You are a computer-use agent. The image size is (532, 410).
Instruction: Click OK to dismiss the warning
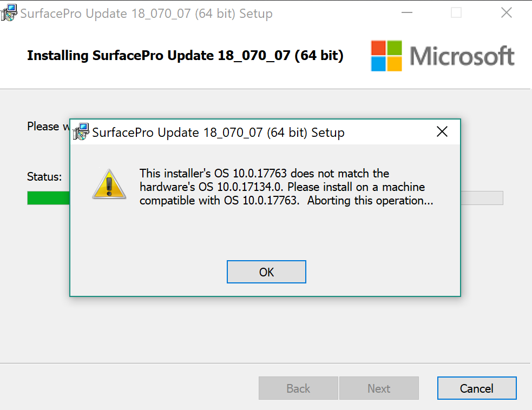[x=266, y=272]
